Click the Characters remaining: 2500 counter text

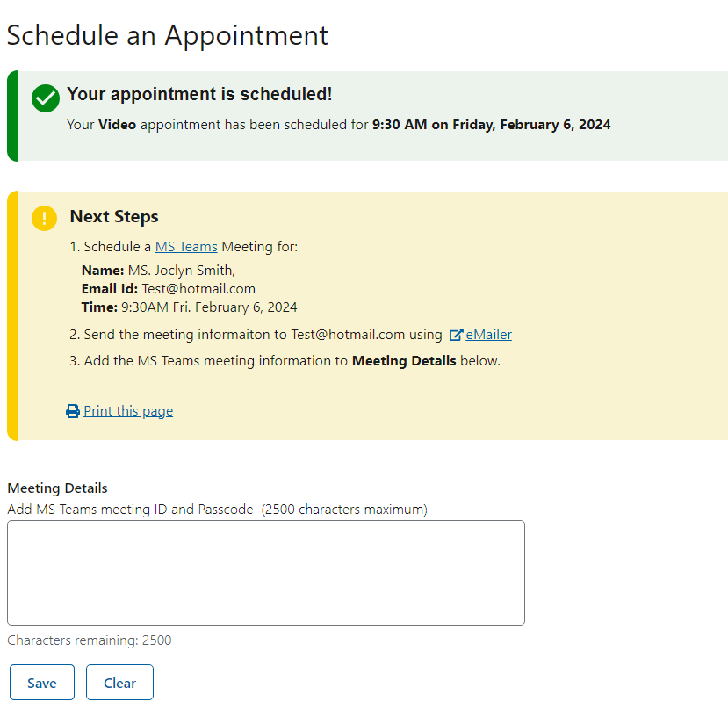[90, 640]
